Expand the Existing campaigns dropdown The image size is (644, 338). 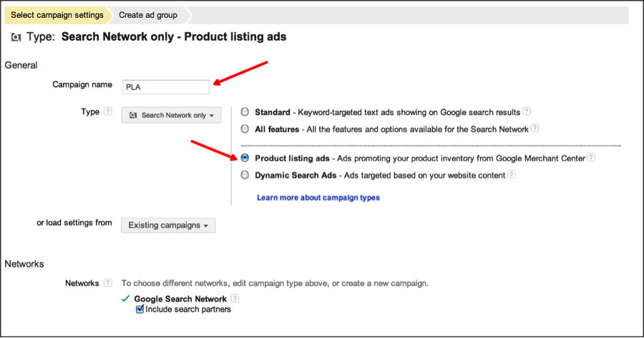click(168, 225)
